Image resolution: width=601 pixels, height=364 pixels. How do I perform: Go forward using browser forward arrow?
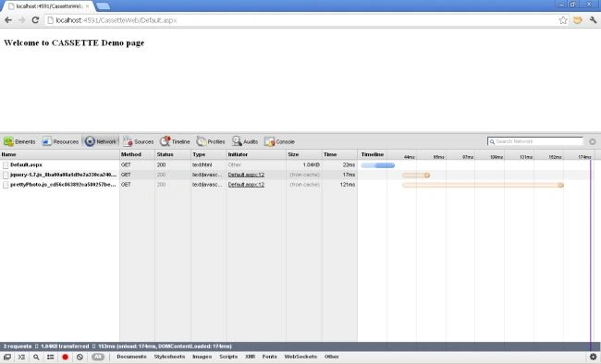click(21, 20)
